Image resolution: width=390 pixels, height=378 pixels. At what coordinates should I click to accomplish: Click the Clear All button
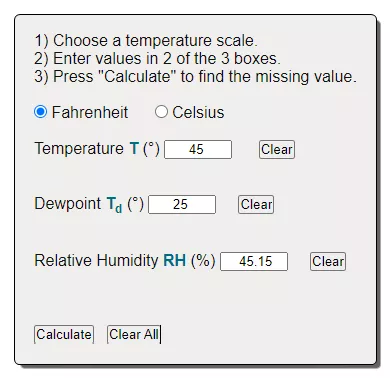point(134,334)
